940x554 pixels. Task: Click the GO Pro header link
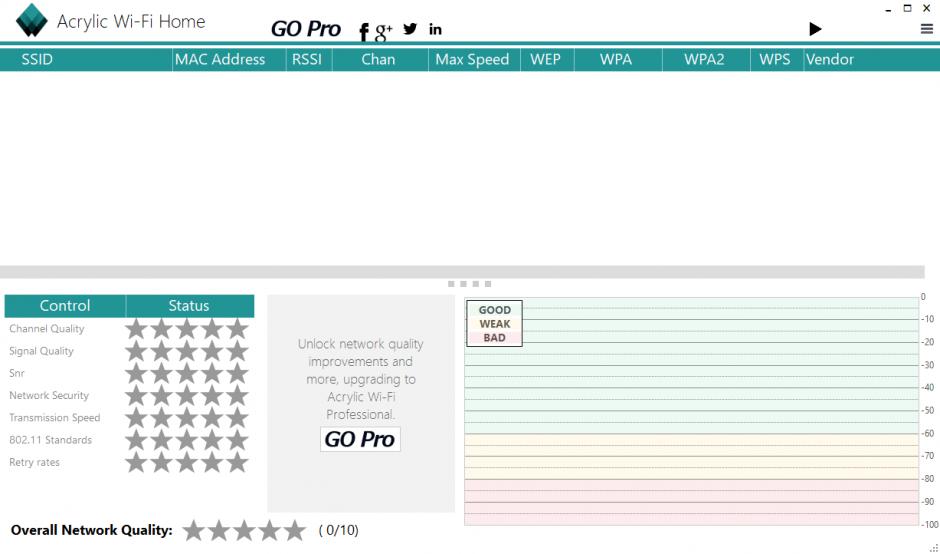pos(306,29)
